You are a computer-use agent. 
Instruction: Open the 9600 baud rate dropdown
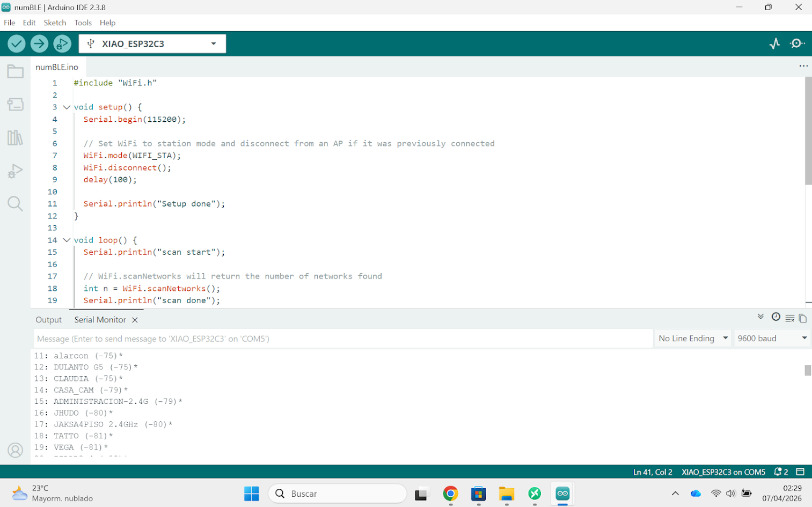(x=772, y=339)
